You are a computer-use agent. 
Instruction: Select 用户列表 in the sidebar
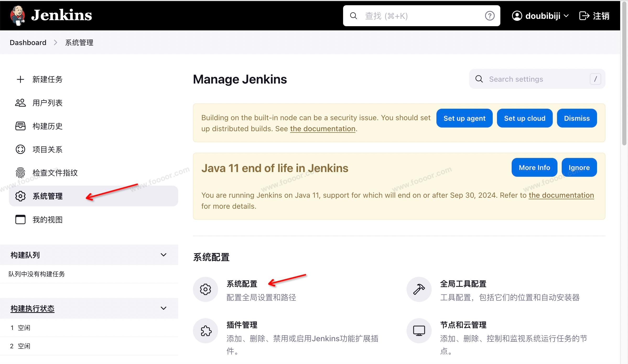(47, 103)
